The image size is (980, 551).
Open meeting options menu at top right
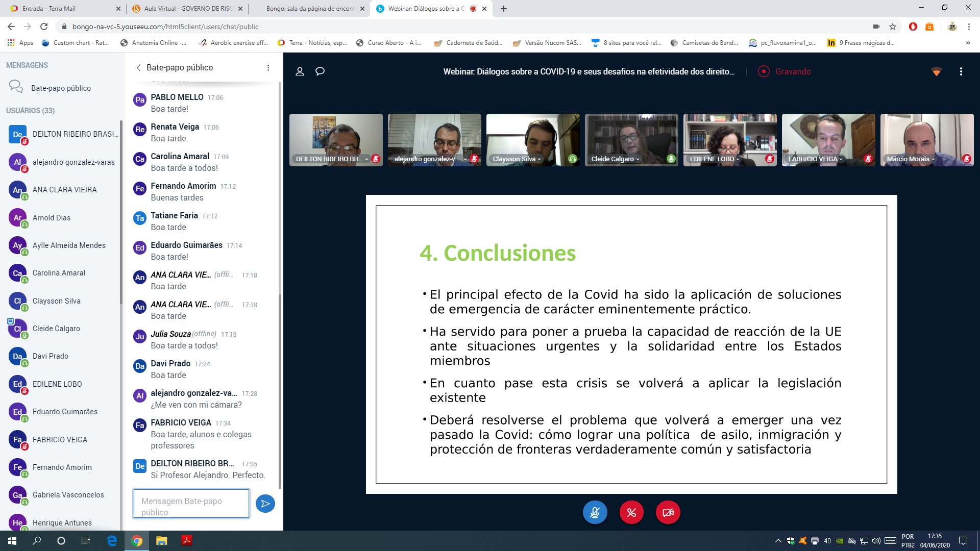coord(961,72)
